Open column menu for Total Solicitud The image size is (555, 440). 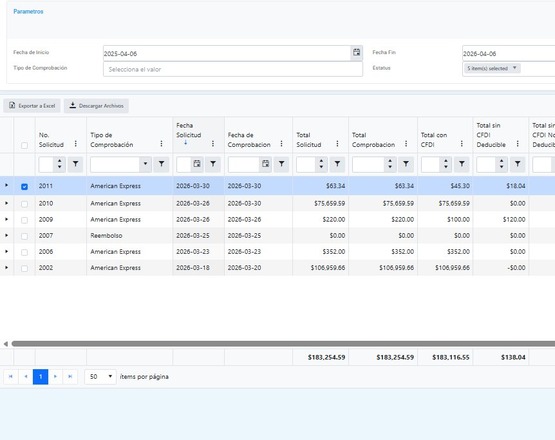337,143
